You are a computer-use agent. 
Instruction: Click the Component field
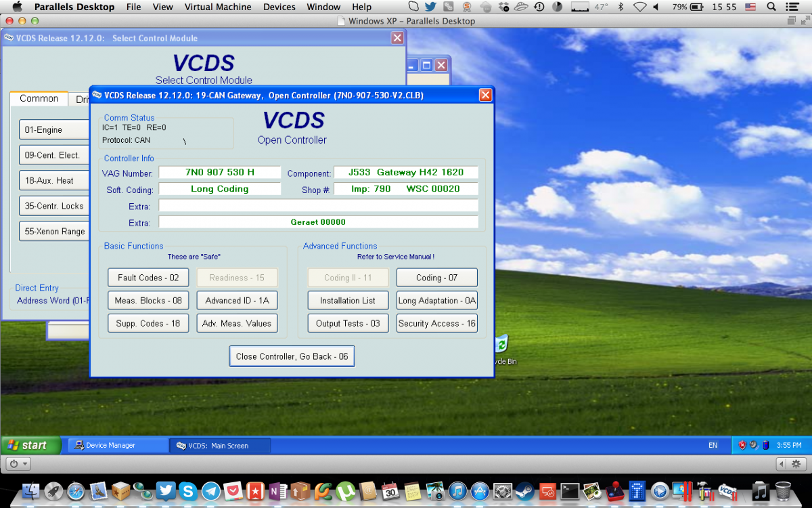pyautogui.click(x=406, y=173)
